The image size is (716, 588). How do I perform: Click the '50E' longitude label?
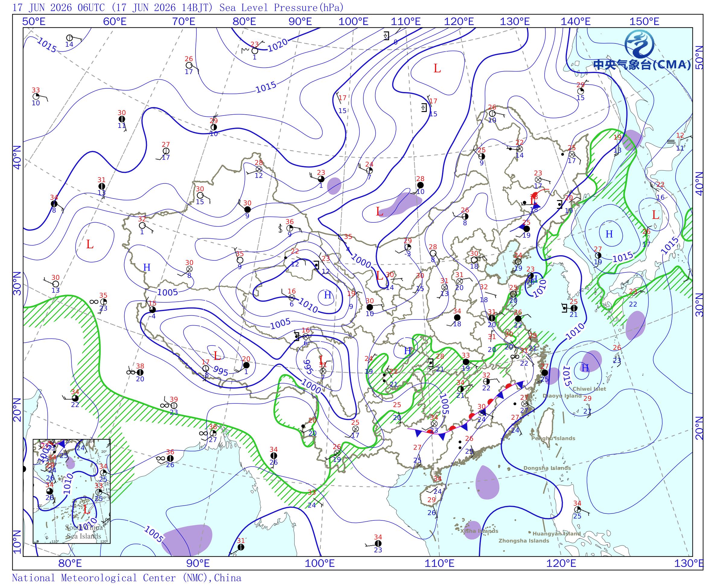[33, 22]
